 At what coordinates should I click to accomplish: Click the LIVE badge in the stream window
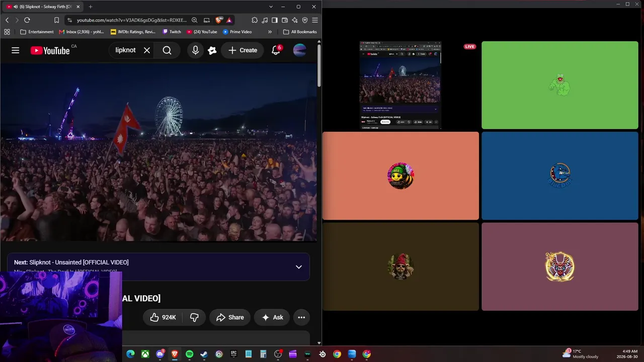tap(469, 47)
